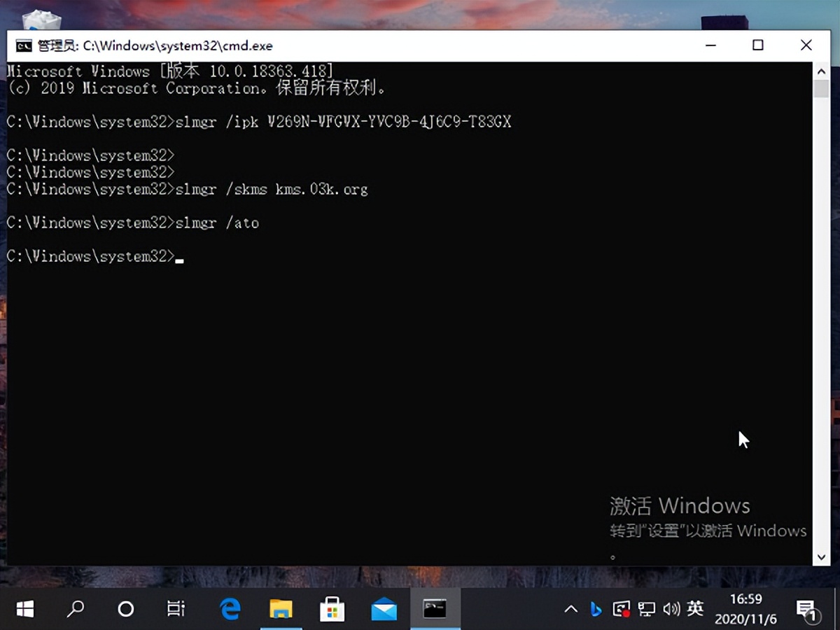This screenshot has height=630, width=840.
Task: Open File Explorer from the taskbar
Action: tap(281, 609)
